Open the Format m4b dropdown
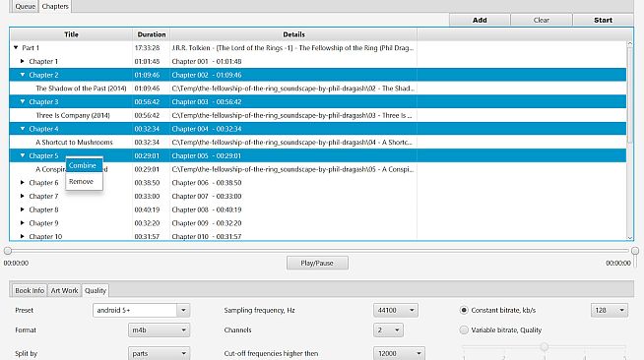 click(159, 330)
